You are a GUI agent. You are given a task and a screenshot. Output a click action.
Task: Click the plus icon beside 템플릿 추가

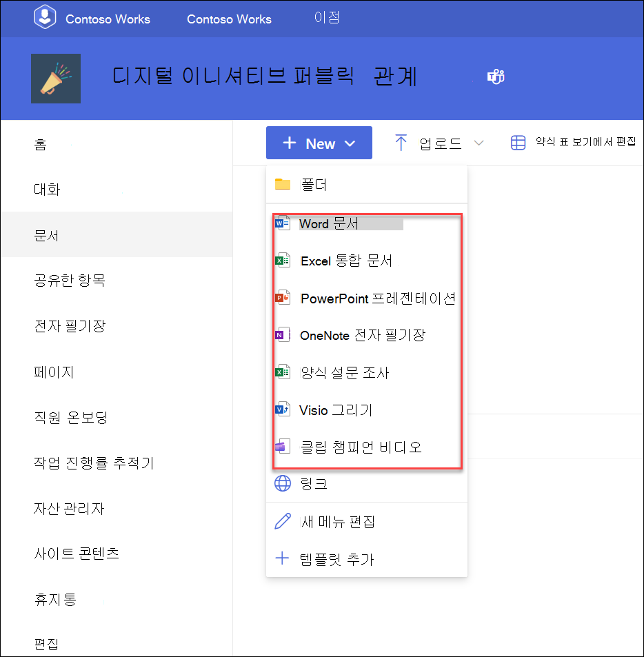pyautogui.click(x=282, y=558)
